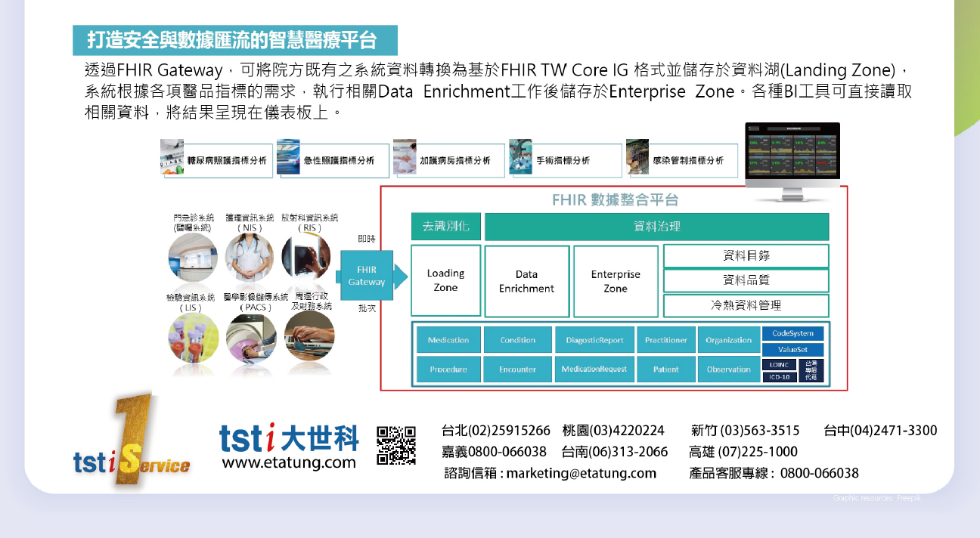The image size is (980, 538).
Task: Select the 檢驗資訊系統 (LIS) test tube image
Action: (193, 339)
